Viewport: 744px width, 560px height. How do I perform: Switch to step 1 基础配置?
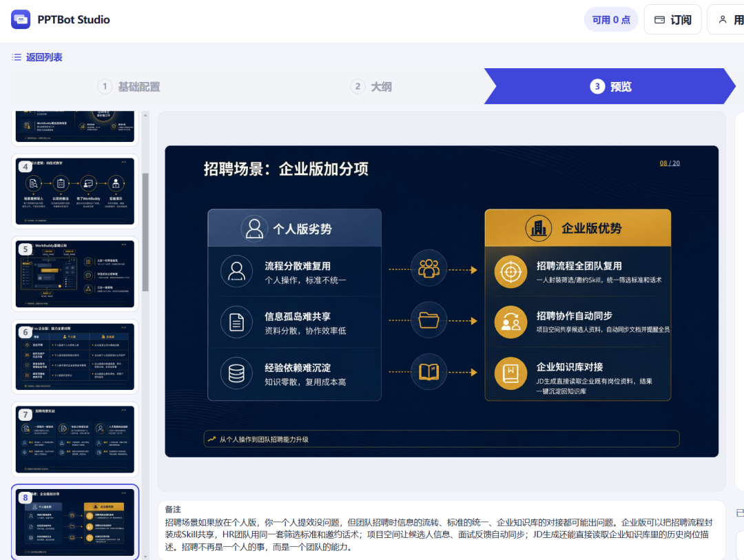pyautogui.click(x=129, y=86)
